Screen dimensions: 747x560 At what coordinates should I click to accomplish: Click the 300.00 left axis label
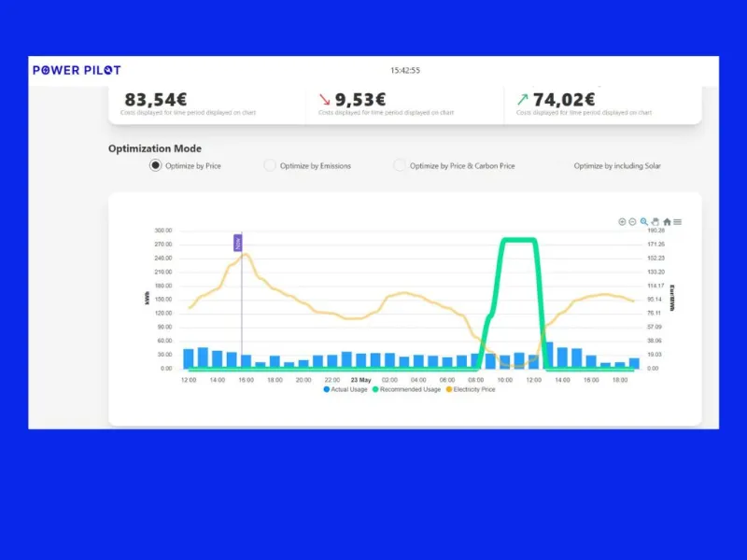(x=162, y=231)
